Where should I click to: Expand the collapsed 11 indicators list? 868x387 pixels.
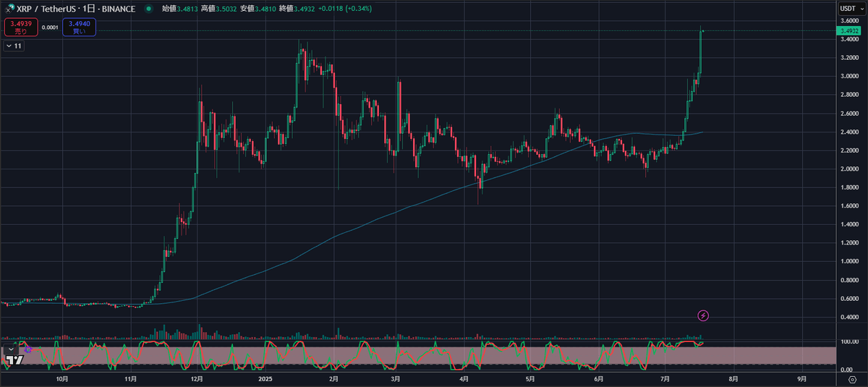14,46
